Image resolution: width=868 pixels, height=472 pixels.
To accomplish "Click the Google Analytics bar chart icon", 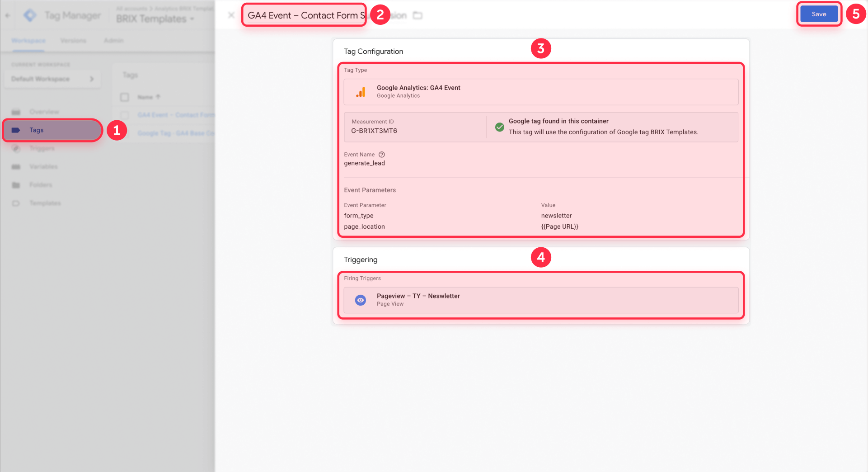I will point(361,92).
